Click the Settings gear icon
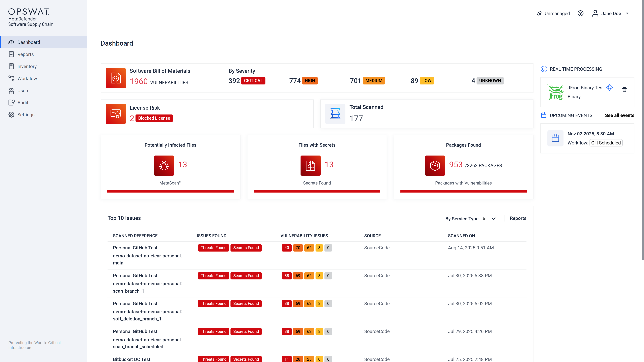This screenshot has width=644, height=362. tap(11, 115)
